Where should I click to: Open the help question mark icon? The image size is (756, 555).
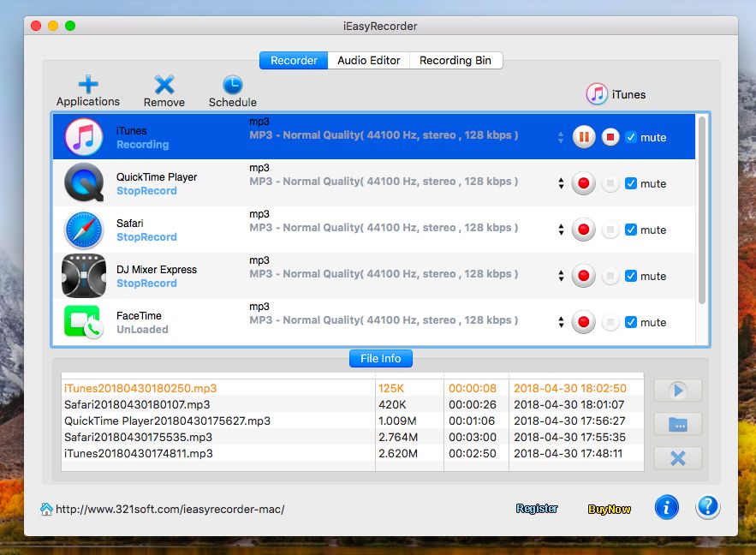click(708, 507)
